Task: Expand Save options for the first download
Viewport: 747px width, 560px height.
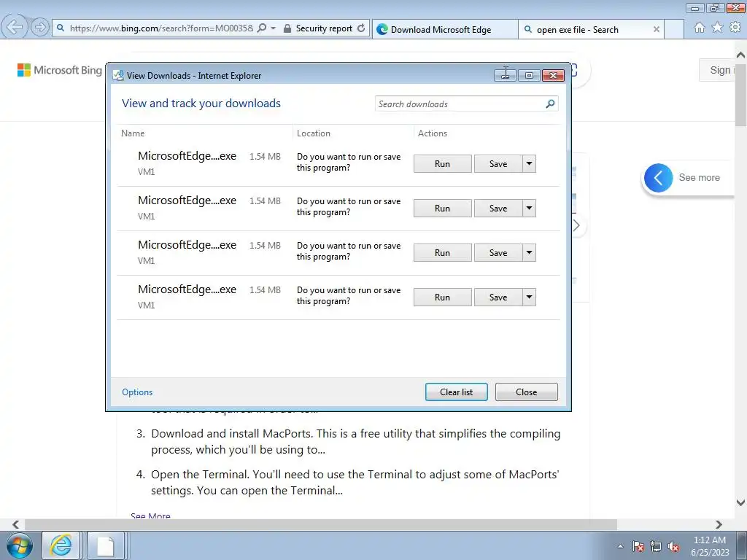Action: click(x=530, y=164)
